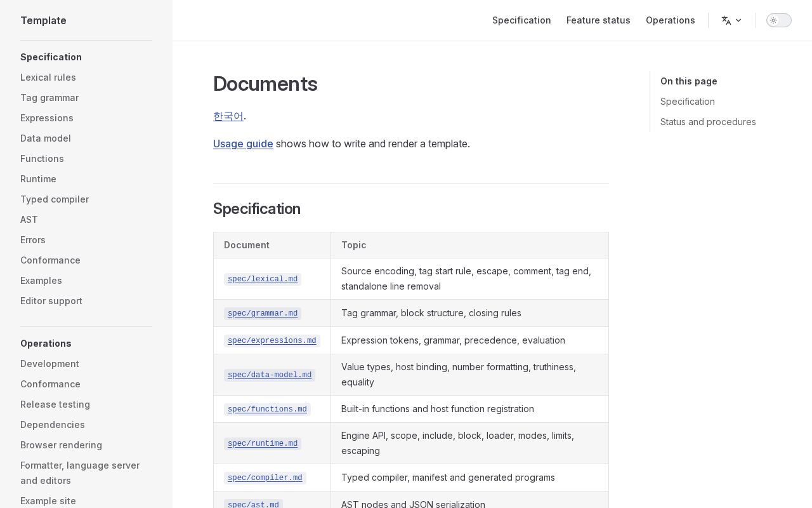Open Specification in the top navigation bar
The image size is (812, 508).
521,20
